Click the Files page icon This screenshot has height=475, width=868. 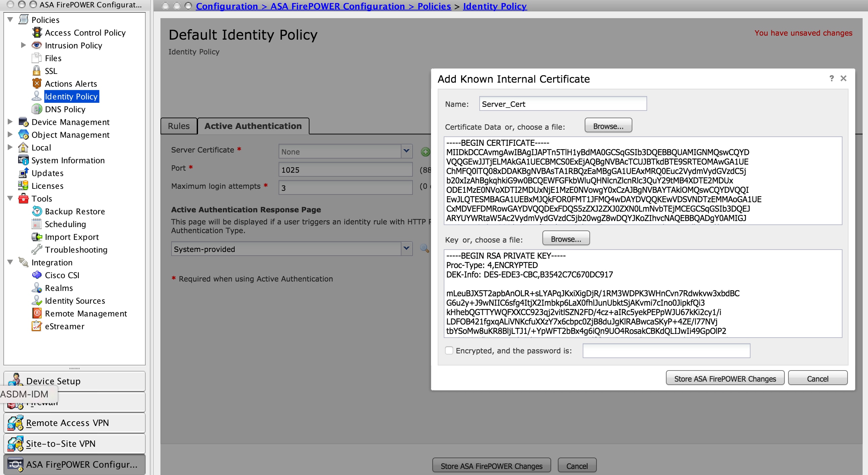(37, 58)
